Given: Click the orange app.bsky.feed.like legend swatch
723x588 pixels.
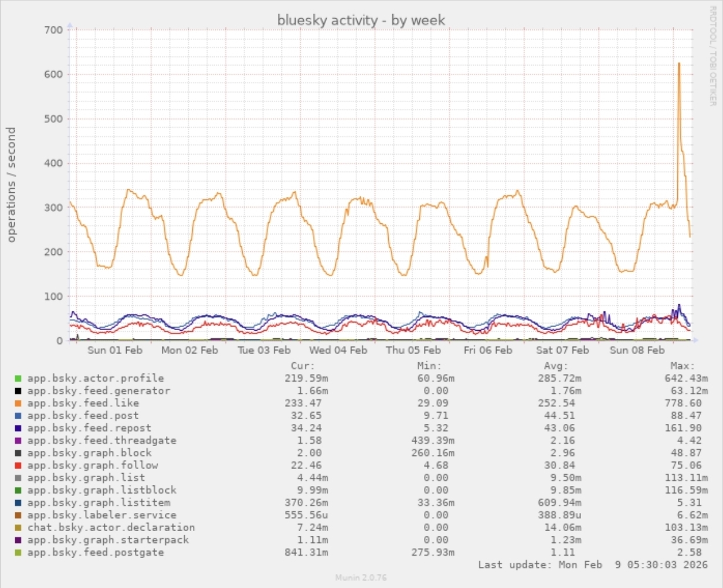Looking at the screenshot, I should 18,403.
